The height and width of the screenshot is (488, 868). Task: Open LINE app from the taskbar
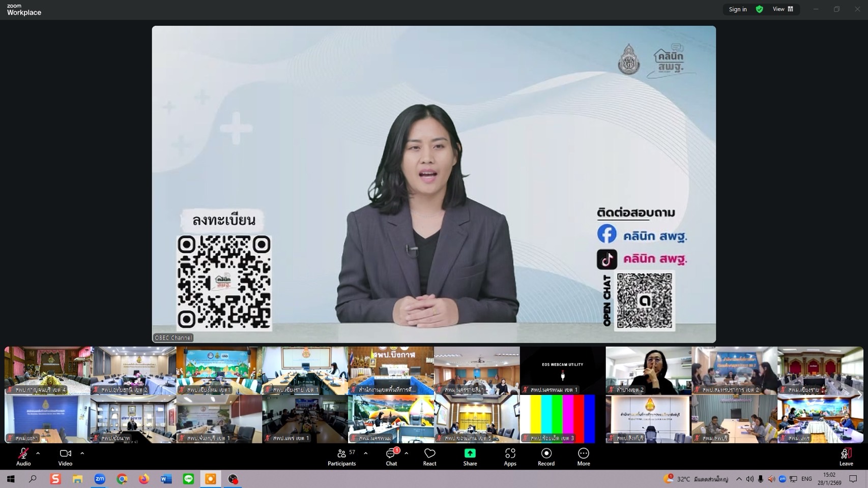click(188, 479)
